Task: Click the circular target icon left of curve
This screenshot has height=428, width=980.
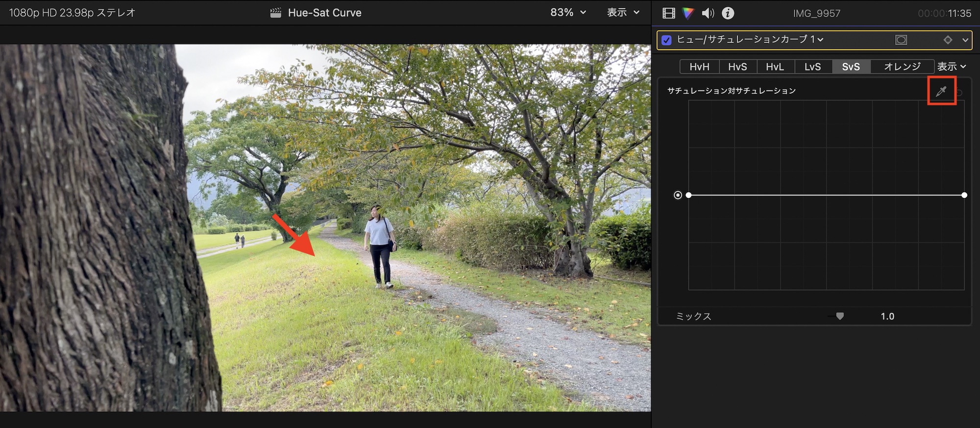Action: click(678, 195)
